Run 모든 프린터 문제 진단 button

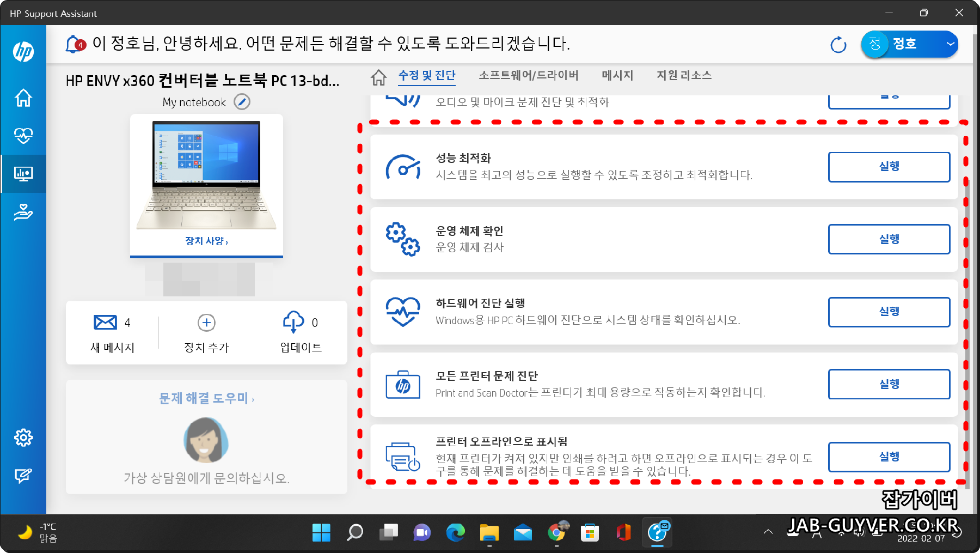(889, 384)
